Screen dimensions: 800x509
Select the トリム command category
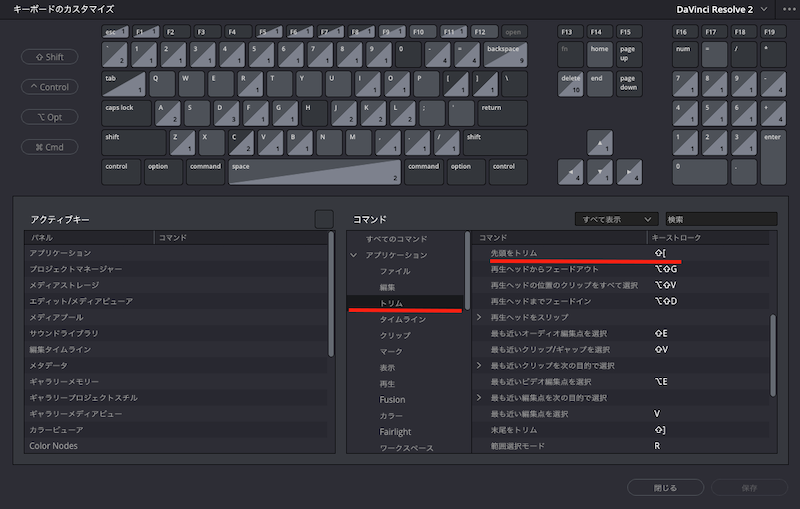[x=405, y=303]
